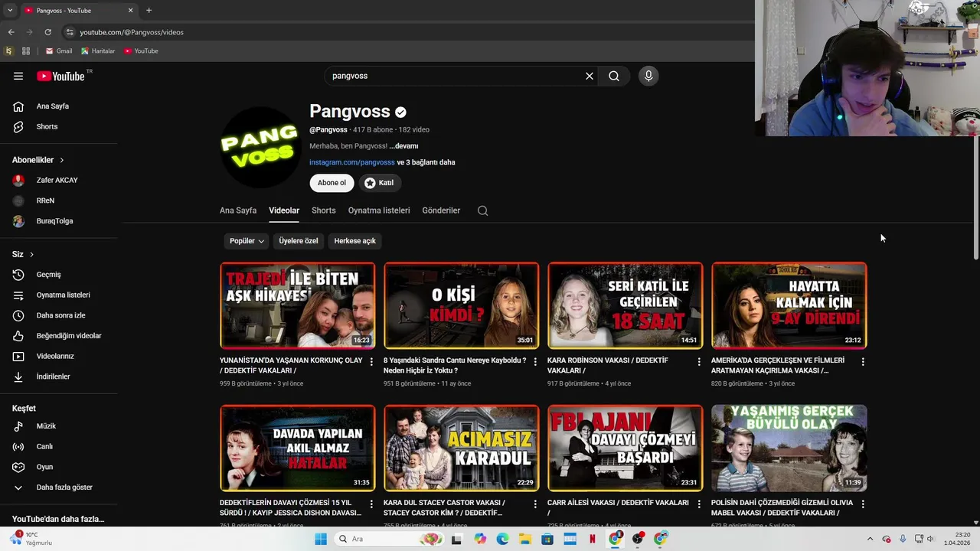Go to YouTube home via logo
Viewport: 980px width, 551px height.
click(60, 76)
